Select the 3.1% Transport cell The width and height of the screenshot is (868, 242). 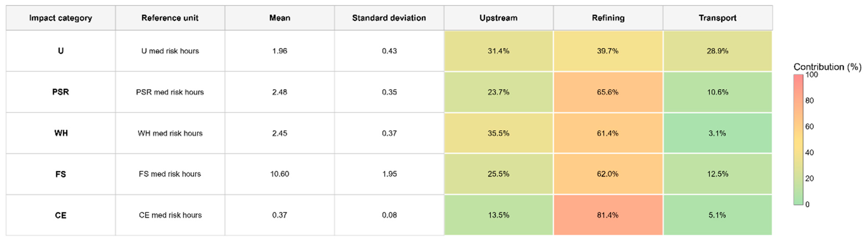point(718,133)
